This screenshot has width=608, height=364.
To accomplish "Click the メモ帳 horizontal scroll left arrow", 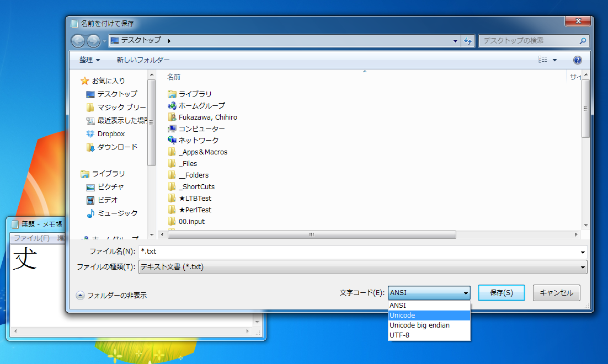I will 15,331.
